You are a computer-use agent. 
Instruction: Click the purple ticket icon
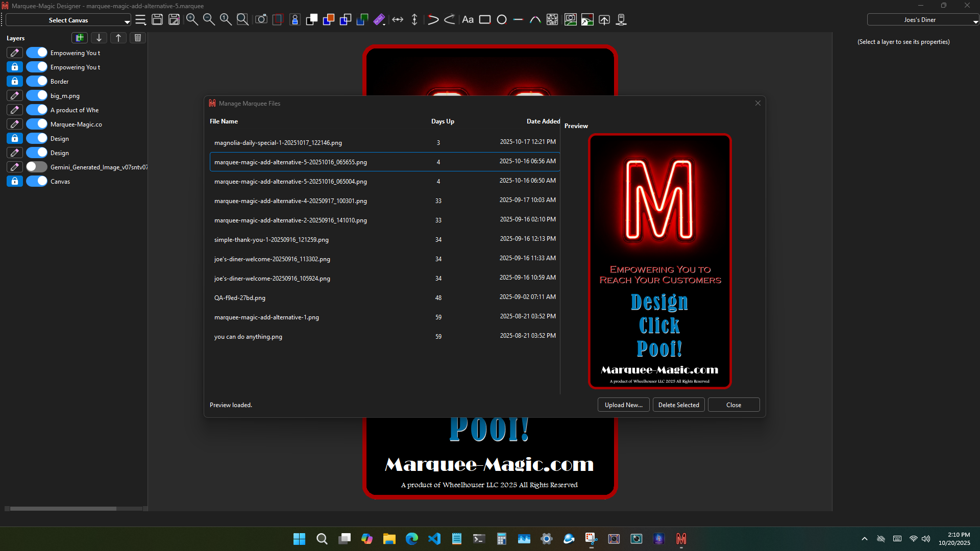(x=379, y=20)
